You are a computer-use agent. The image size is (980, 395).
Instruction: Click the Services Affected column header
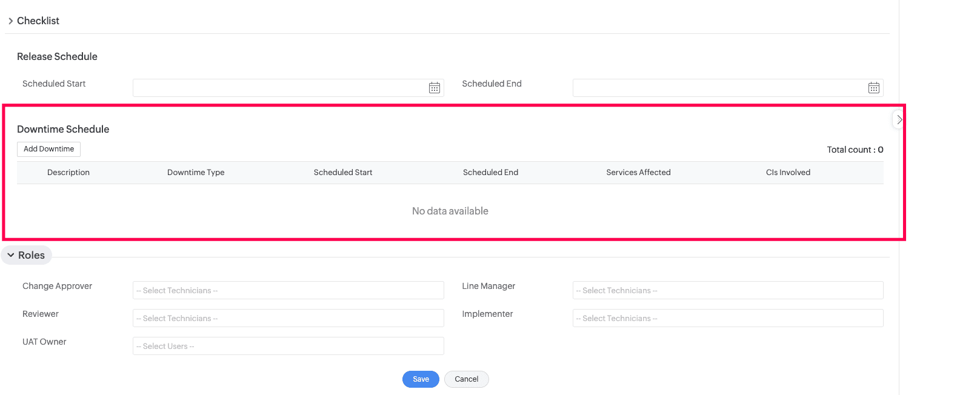638,173
